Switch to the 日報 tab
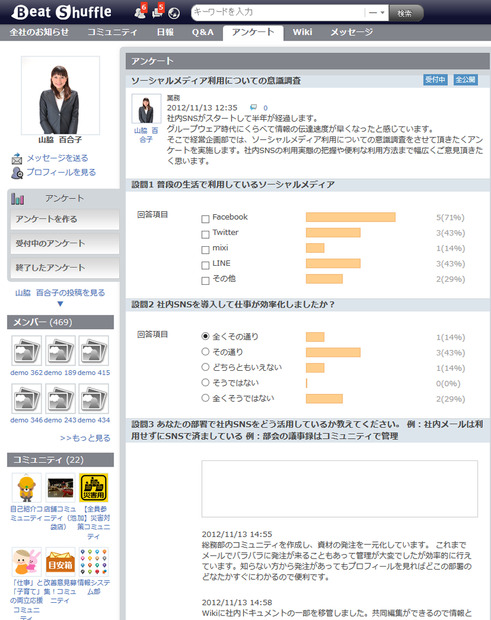The image size is (491, 620). (x=165, y=32)
